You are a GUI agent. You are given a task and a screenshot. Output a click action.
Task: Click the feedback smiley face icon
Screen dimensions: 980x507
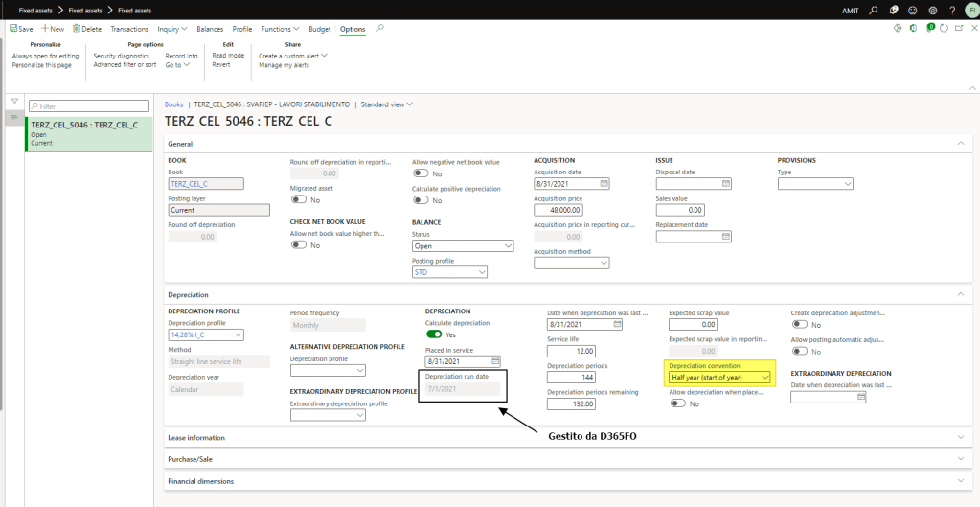[912, 10]
